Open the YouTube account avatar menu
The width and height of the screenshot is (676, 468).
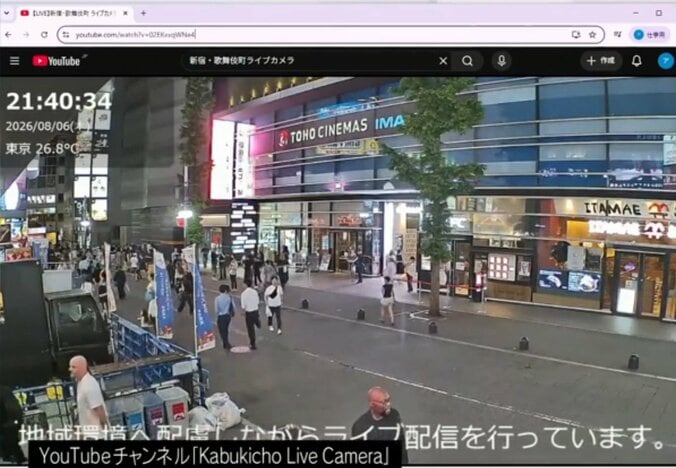pos(665,61)
